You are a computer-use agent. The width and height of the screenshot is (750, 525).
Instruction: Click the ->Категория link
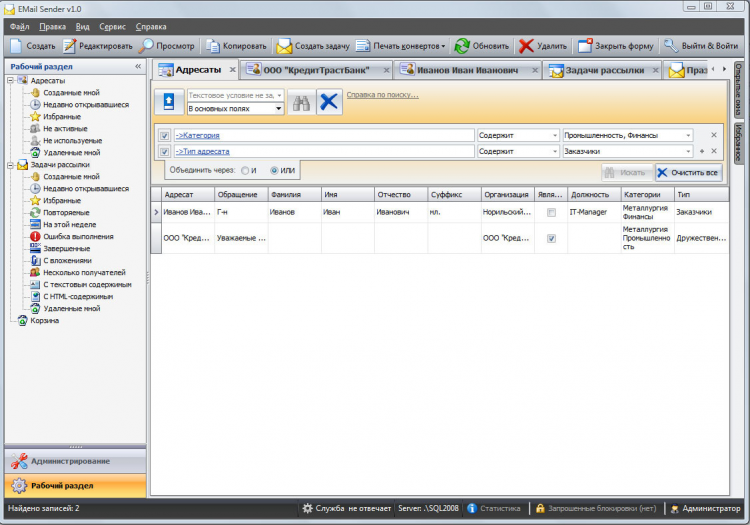pyautogui.click(x=198, y=135)
